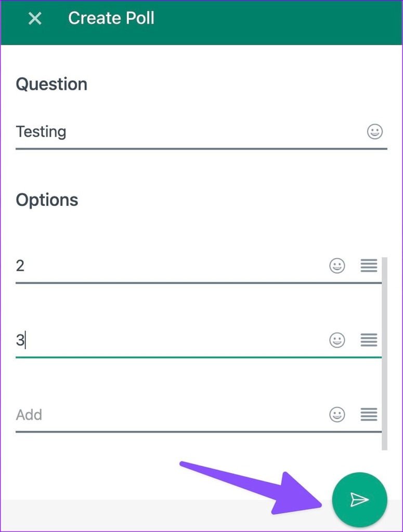Click the Options section label
403x532 pixels.
[47, 199]
